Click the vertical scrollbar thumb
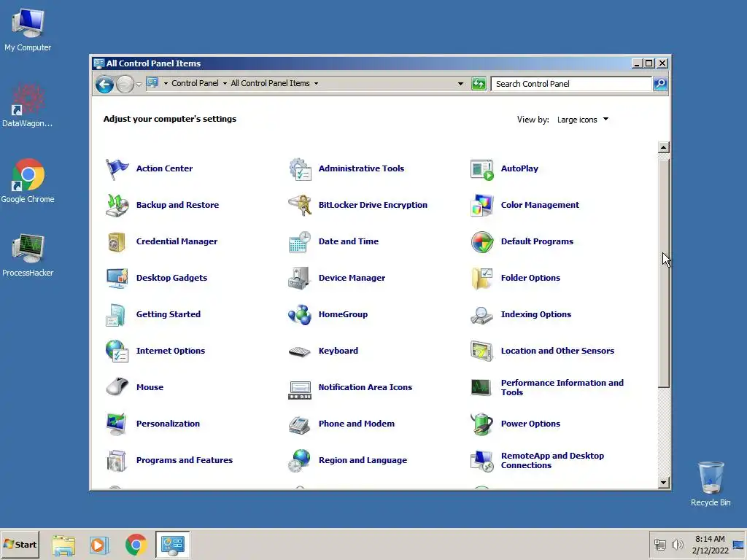 click(663, 273)
